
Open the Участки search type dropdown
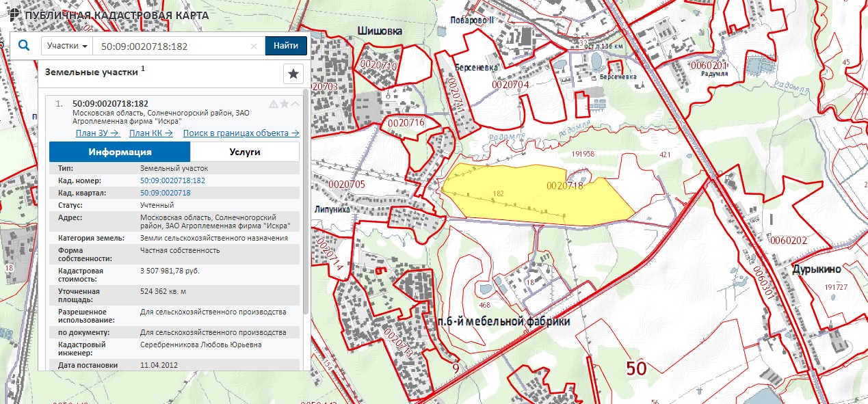tap(67, 46)
